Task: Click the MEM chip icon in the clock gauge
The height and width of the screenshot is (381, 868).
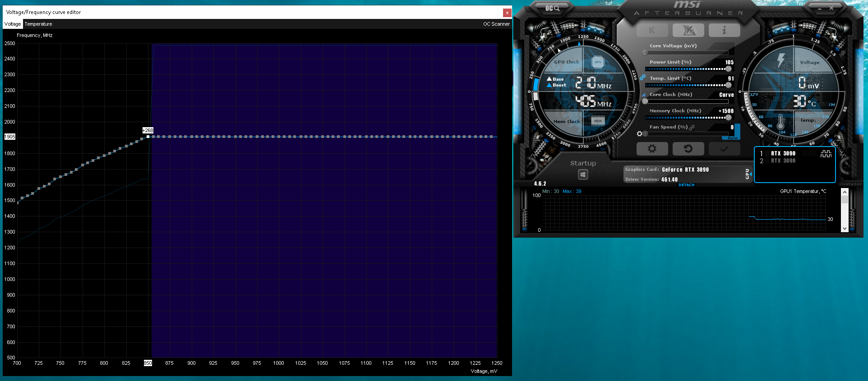Action: coord(598,121)
